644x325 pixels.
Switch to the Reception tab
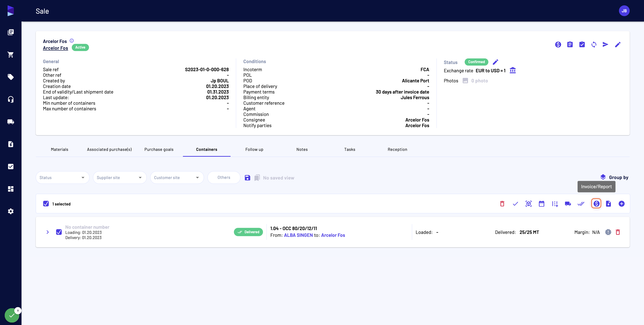(x=397, y=149)
